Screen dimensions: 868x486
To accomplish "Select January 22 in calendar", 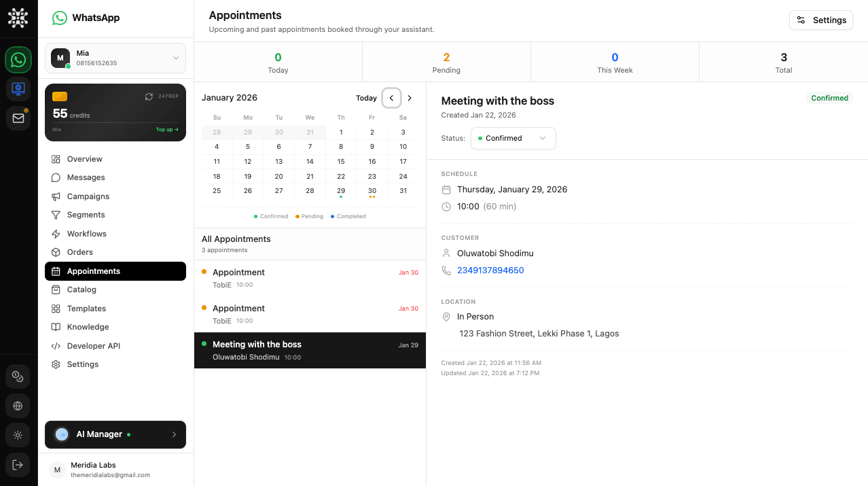I will coord(341,176).
